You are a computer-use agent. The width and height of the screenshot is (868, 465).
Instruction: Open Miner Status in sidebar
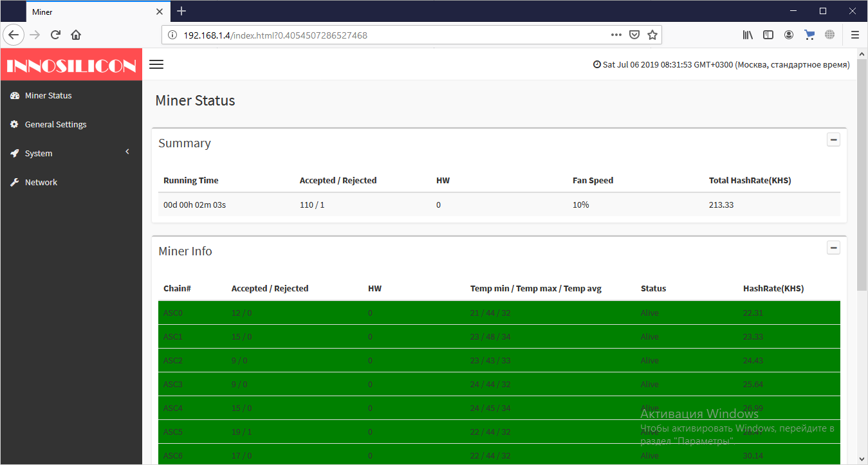(48, 95)
